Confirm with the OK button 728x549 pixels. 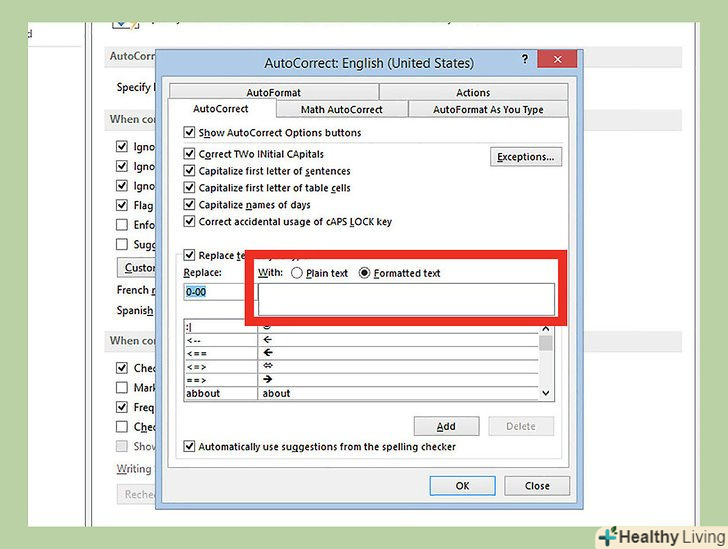pos(462,486)
